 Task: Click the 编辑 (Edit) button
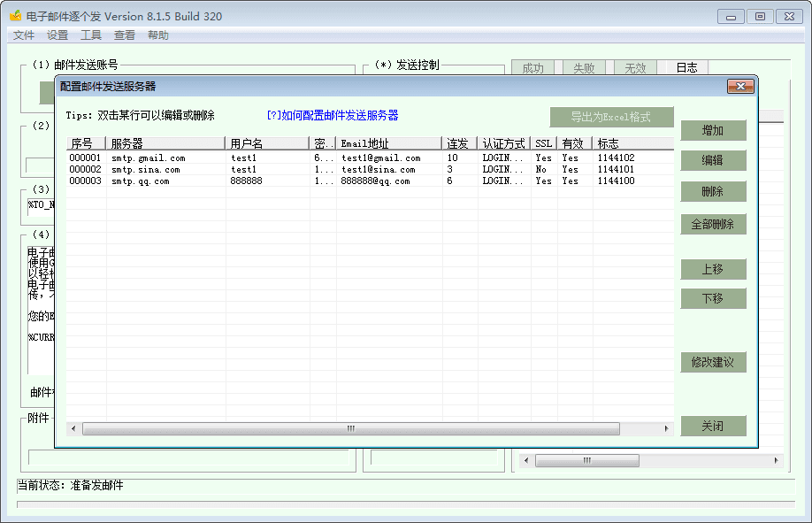pos(713,160)
